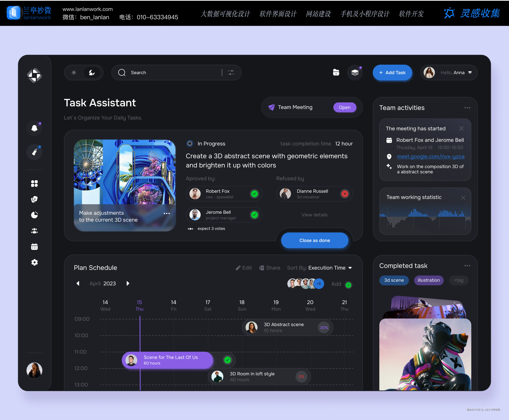The image size is (509, 420).
Task: Expand the Hello, Anna user dropdown
Action: pos(470,73)
